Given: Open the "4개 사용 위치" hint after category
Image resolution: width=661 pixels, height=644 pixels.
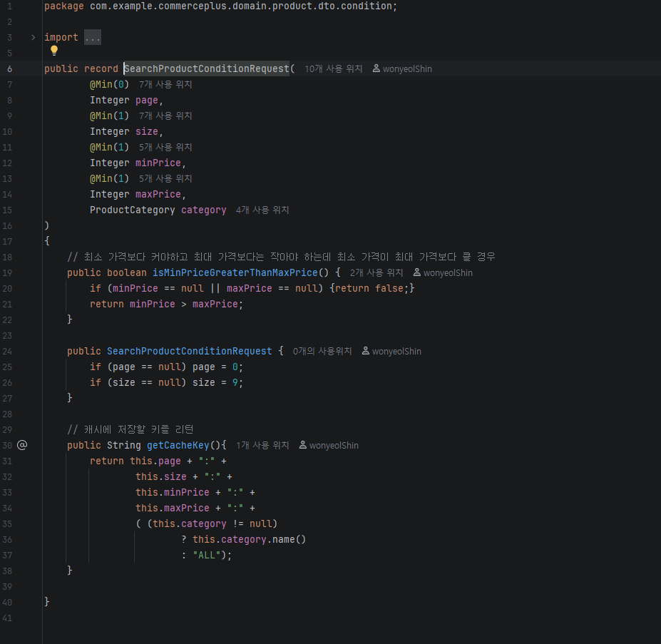Looking at the screenshot, I should coord(262,210).
